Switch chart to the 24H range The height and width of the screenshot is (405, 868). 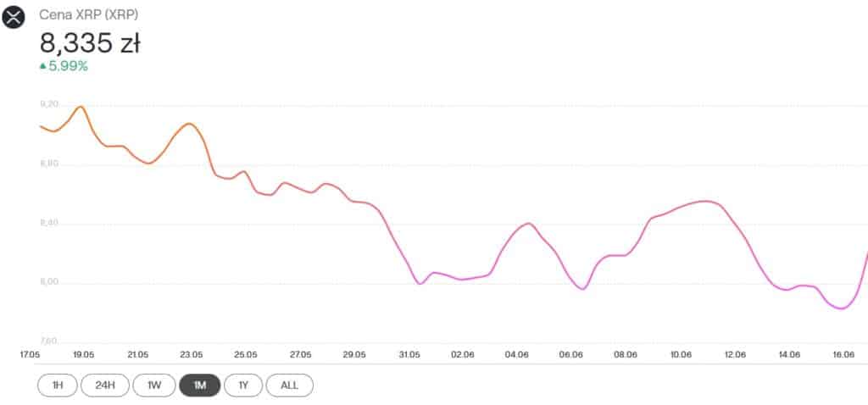tap(105, 386)
